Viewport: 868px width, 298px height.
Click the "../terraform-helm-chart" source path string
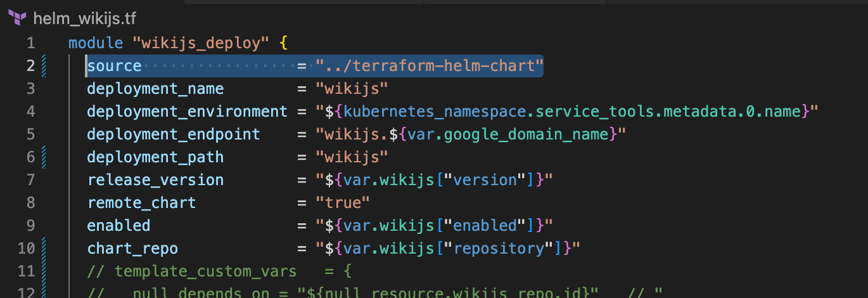pos(430,66)
